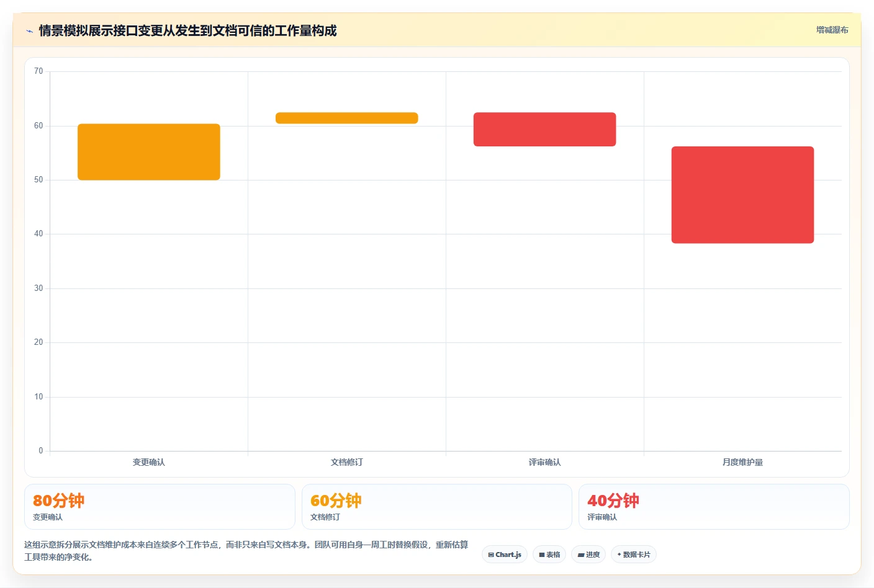Click the y-axis value 20
874x588 pixels.
[x=38, y=342]
